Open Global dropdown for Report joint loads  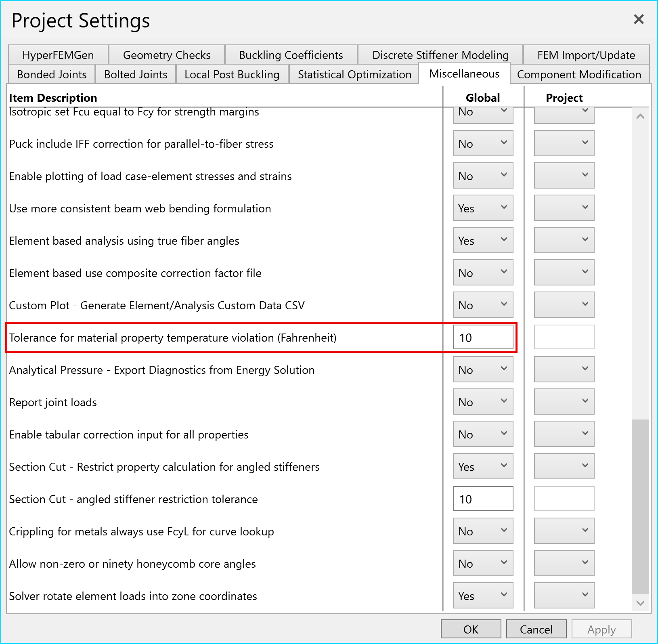coord(483,402)
